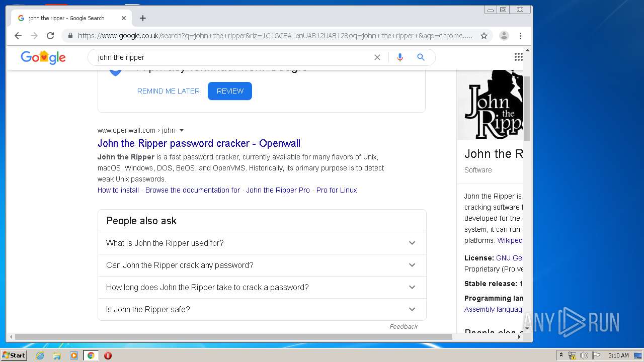Click the red stop taskbar icon
Screen dimensions: 644x362
click(108, 355)
